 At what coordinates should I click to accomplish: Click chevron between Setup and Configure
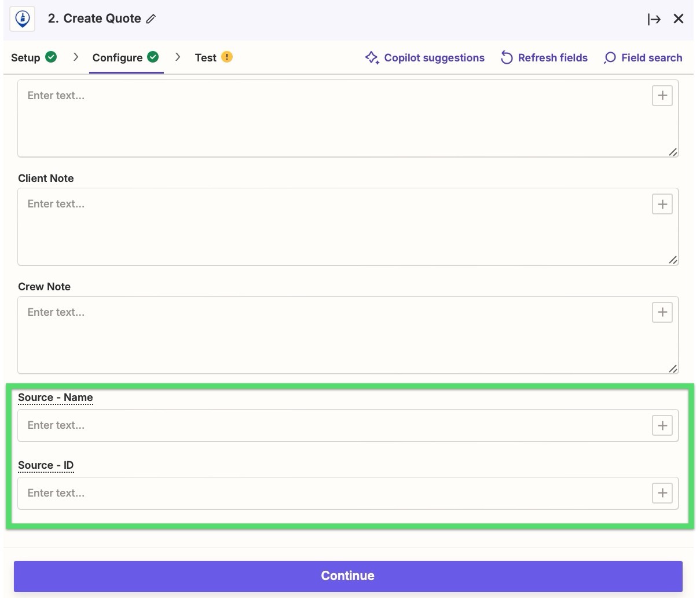tap(76, 57)
